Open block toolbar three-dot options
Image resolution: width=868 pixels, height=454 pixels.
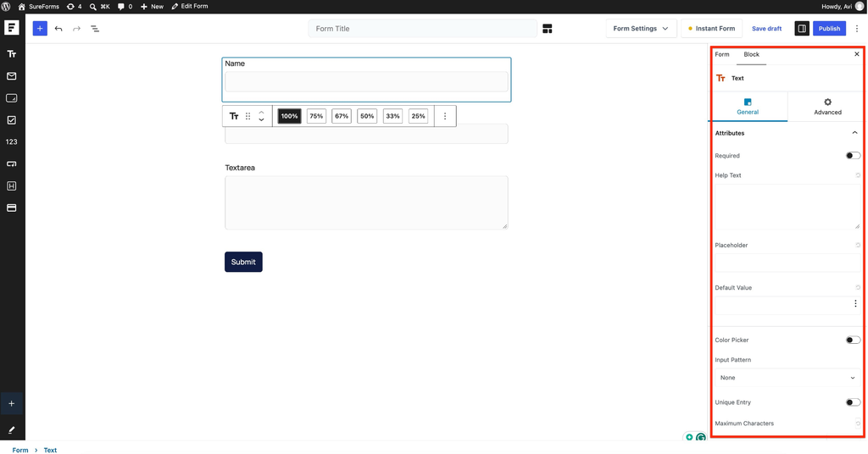445,116
